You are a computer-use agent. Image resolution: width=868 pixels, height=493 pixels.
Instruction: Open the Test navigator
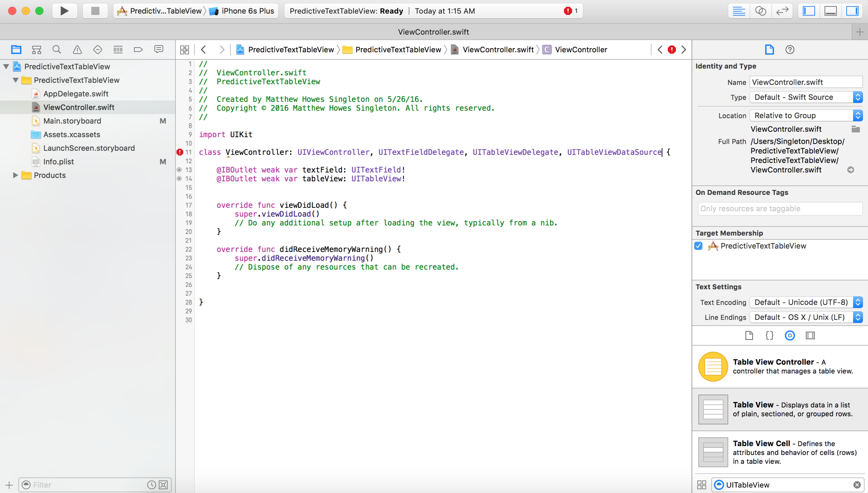[98, 50]
